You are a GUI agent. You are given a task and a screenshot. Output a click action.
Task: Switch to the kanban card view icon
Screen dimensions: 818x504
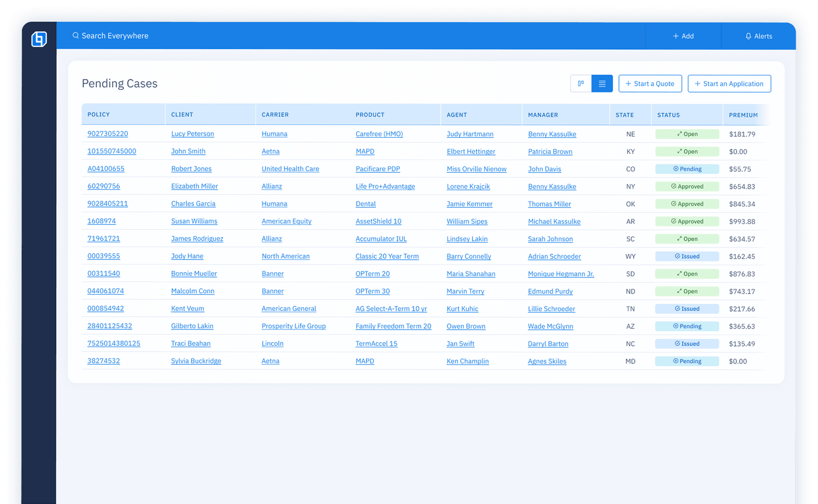click(x=581, y=83)
